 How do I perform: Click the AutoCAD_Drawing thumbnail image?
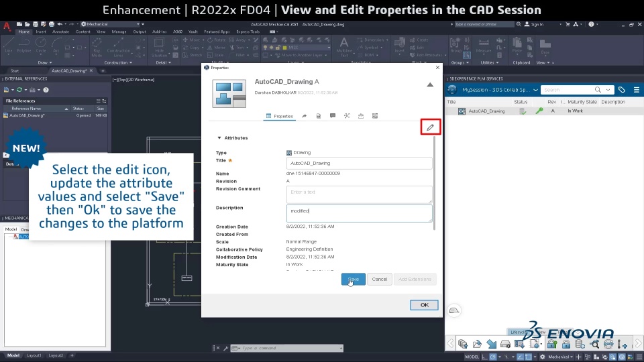click(229, 94)
